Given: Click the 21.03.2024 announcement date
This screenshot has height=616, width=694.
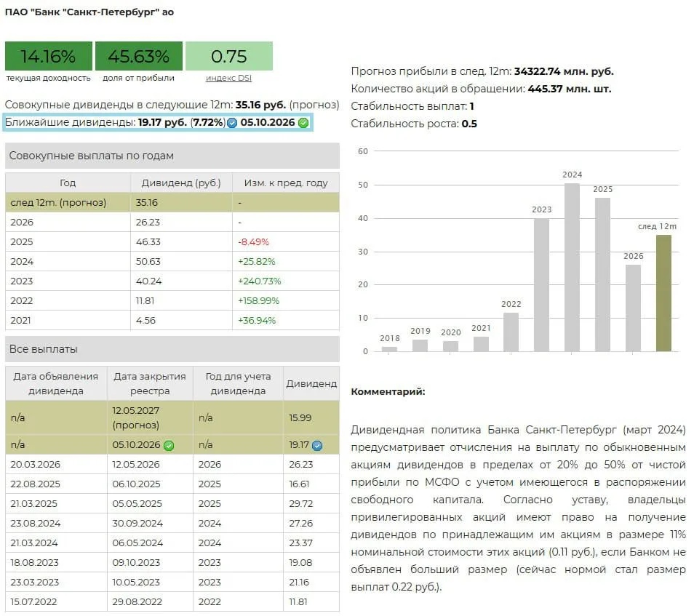Looking at the screenshot, I should pos(34,543).
